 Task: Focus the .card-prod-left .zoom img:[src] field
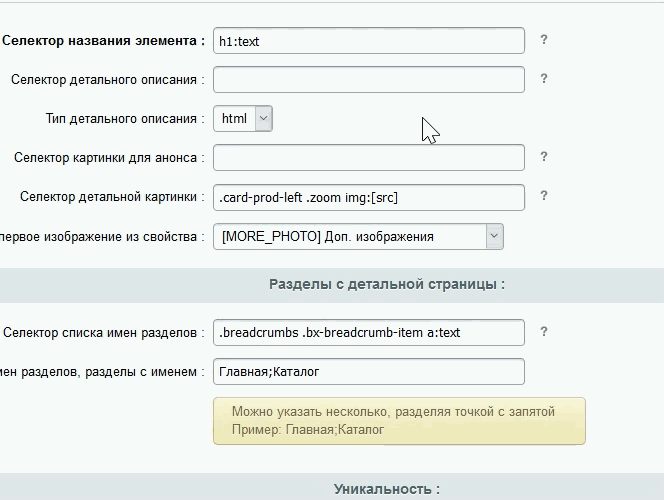[x=369, y=197]
